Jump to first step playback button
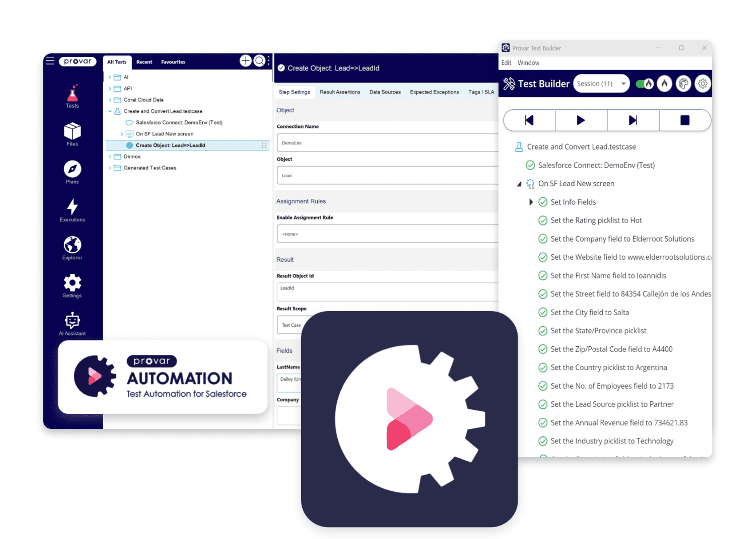This screenshot has width=756, height=539. click(x=529, y=120)
